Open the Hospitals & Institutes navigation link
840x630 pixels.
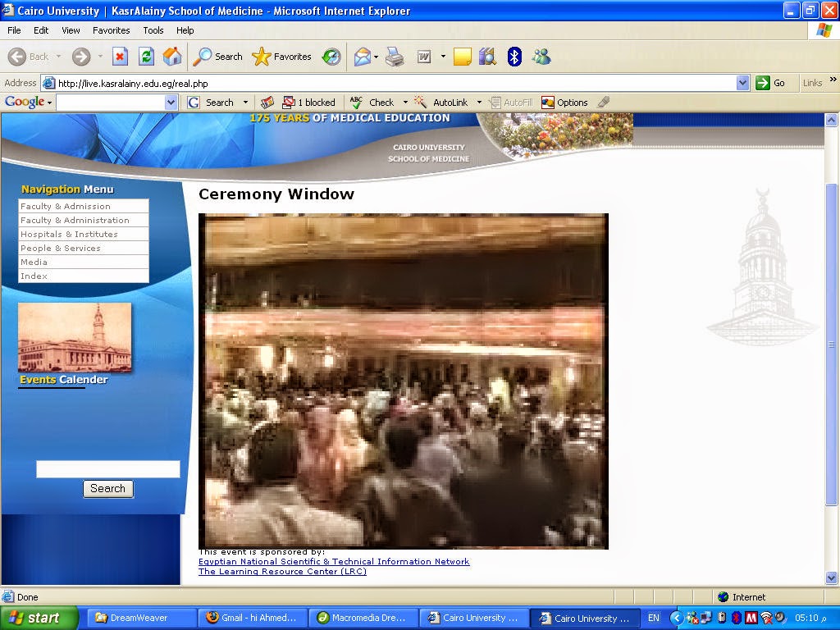[x=83, y=234]
